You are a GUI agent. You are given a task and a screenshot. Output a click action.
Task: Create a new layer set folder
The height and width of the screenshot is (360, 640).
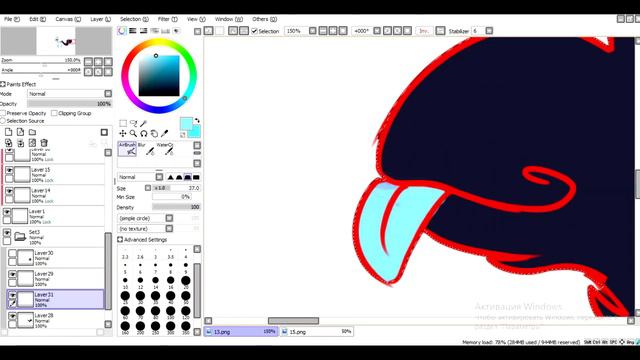tap(32, 132)
